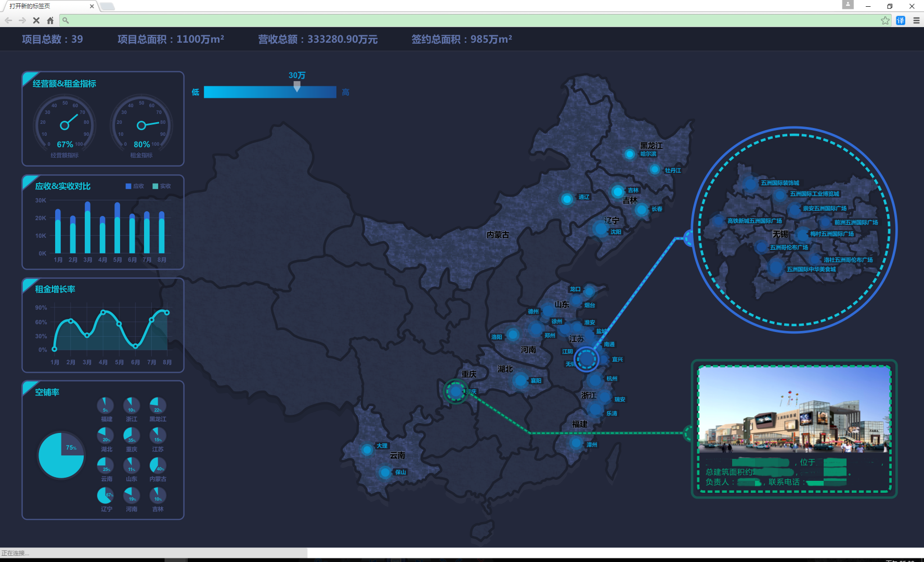Click the user profile icon in title bar

point(848,5)
